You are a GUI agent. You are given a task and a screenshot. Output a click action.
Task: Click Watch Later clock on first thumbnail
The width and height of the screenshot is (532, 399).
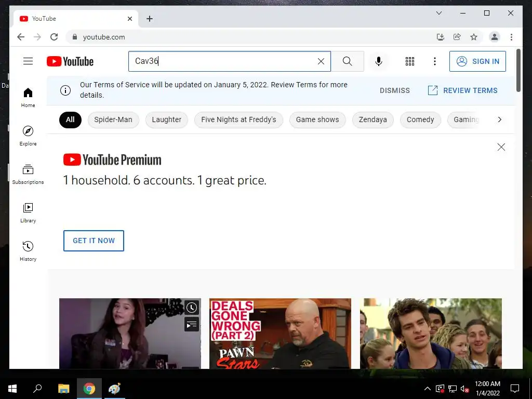click(192, 308)
